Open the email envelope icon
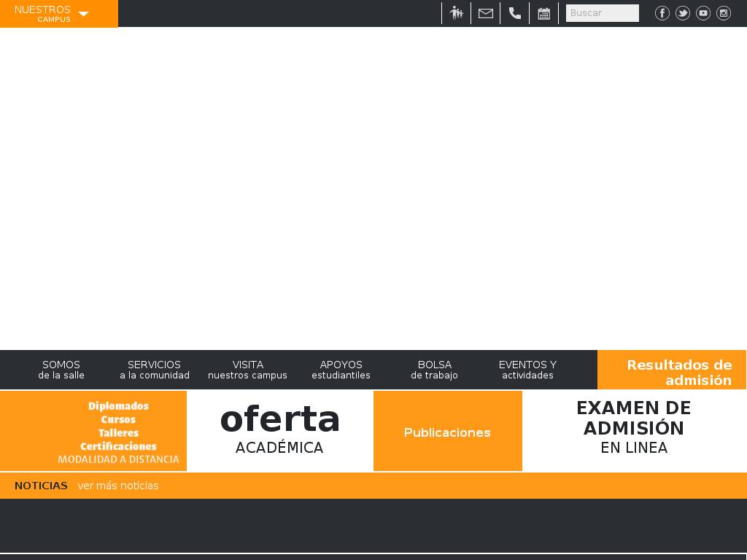This screenshot has width=747, height=560. (x=486, y=13)
